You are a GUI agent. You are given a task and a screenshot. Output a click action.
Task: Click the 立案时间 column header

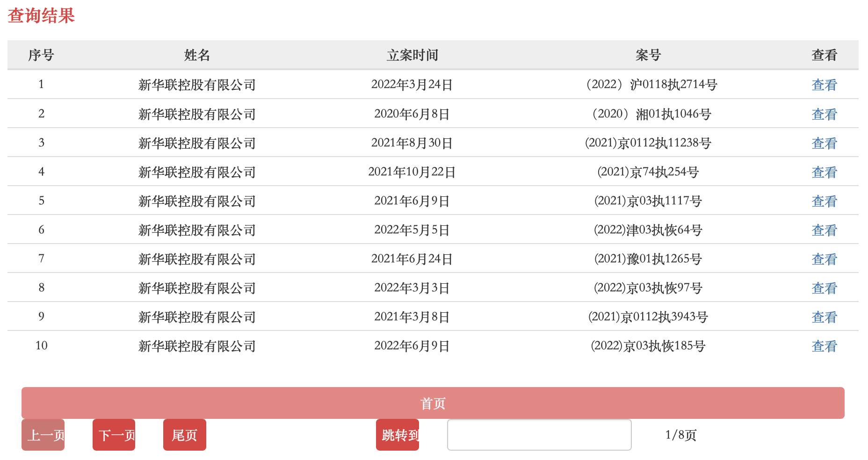tap(412, 55)
